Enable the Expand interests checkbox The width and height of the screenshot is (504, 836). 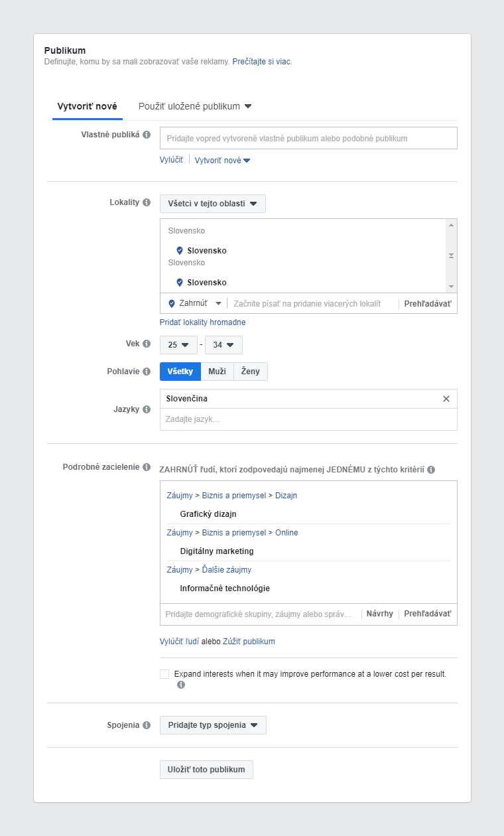(164, 673)
